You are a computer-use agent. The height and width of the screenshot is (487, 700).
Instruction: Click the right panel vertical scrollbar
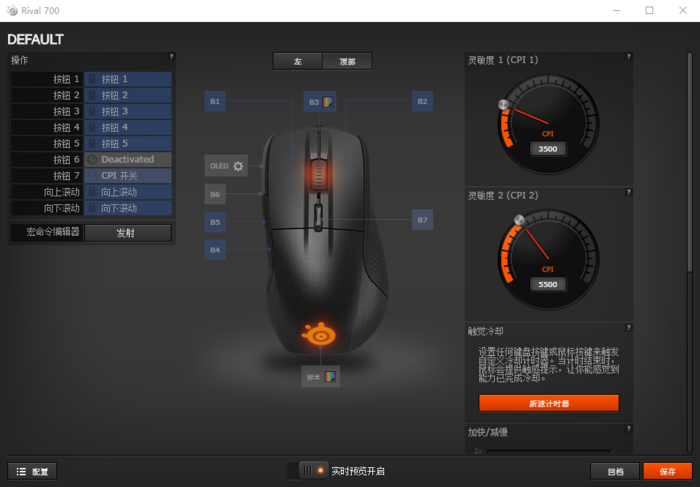[690, 163]
